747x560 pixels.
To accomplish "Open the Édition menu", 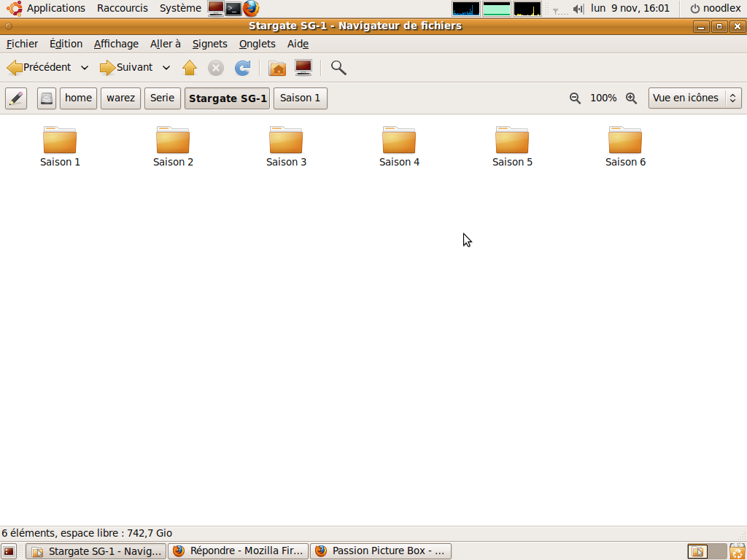I will tap(66, 44).
